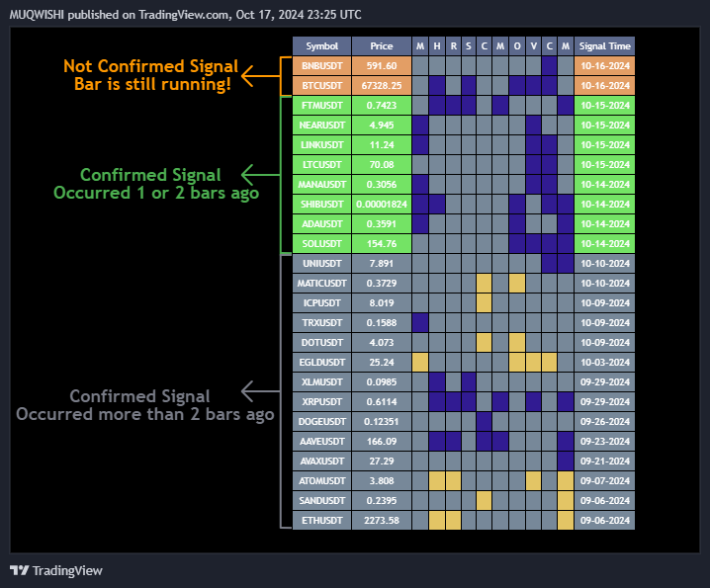Screen dimensions: 710x588
Task: Click the 11.24 price cell
Action: (x=382, y=145)
